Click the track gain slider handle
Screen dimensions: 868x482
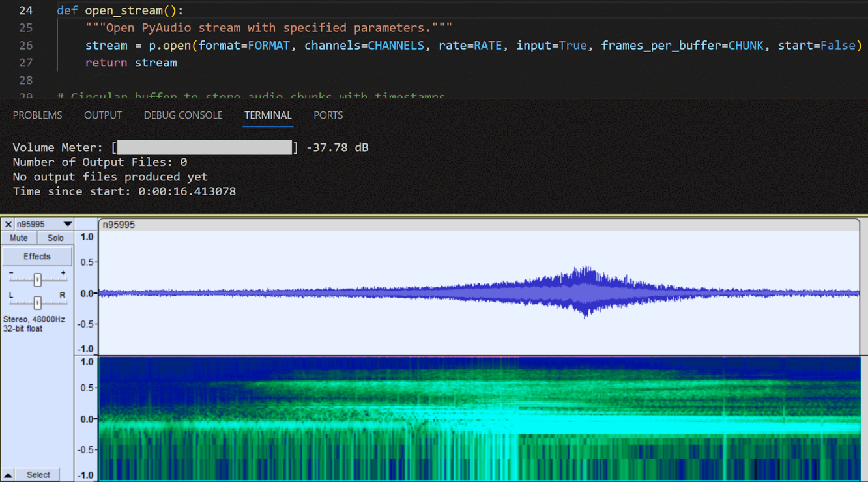coord(38,280)
